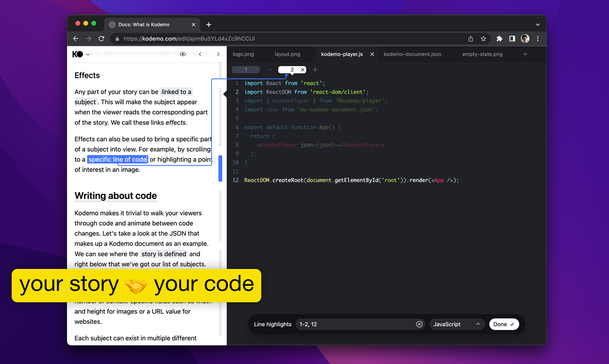This screenshot has width=609, height=364.
Task: Click the share page icon
Action: click(470, 39)
